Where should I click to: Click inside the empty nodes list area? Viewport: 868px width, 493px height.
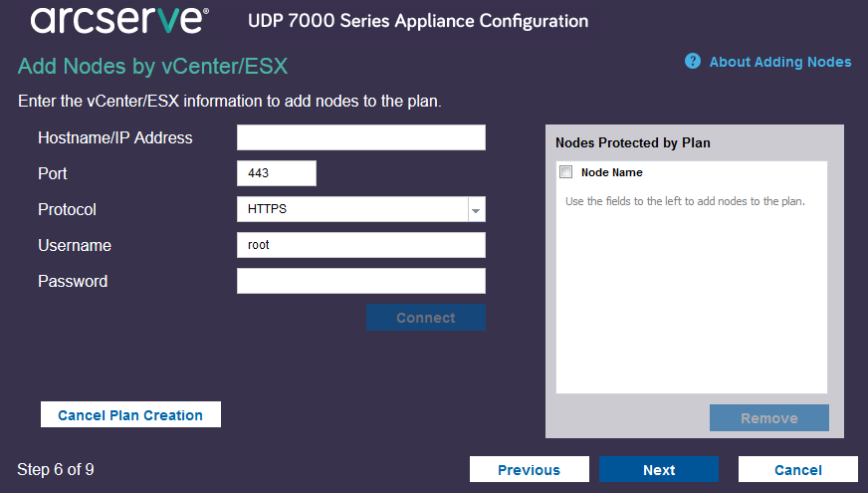691,299
